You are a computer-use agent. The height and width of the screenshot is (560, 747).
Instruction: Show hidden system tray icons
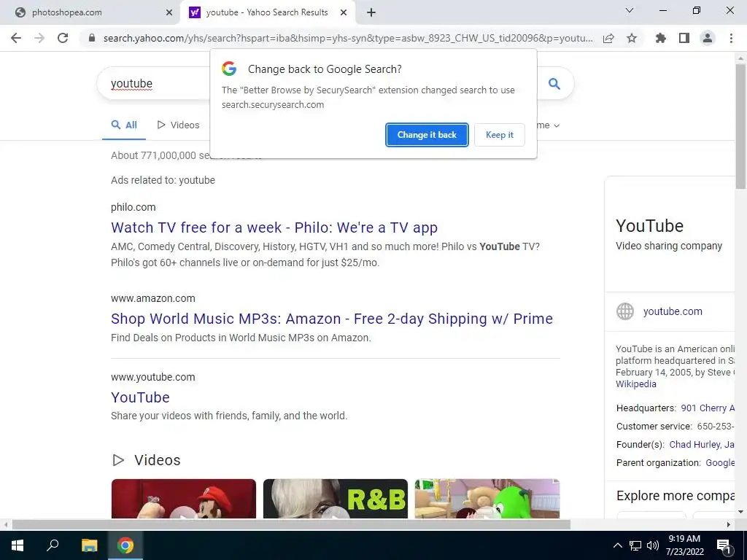pos(617,545)
